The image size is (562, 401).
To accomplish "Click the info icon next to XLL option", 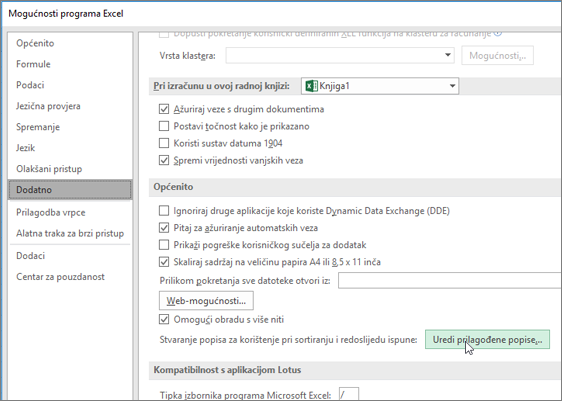I will point(497,33).
